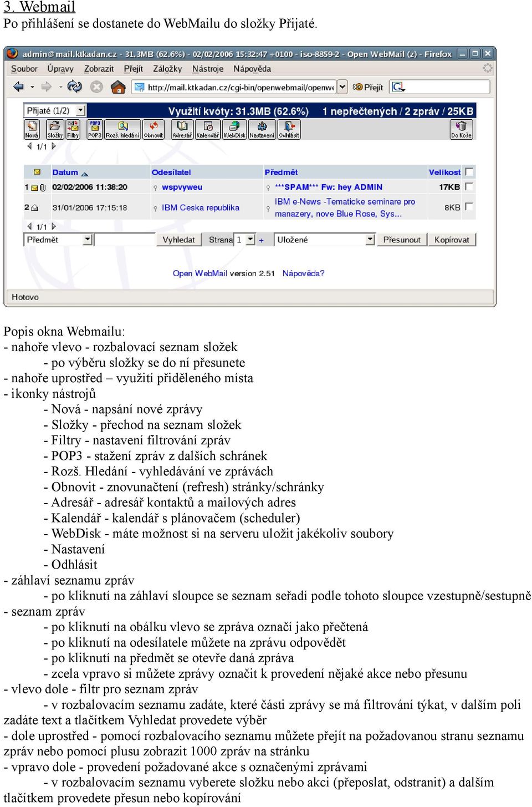
Task: Open the Předmět search-field dropdown at bottom
Action: (x=88, y=240)
